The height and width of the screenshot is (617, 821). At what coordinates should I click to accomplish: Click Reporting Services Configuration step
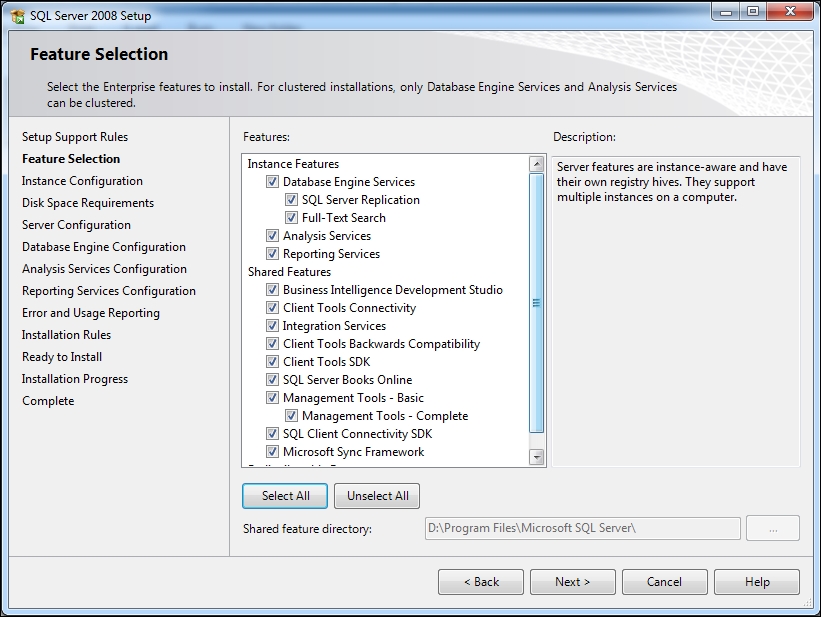click(x=109, y=291)
